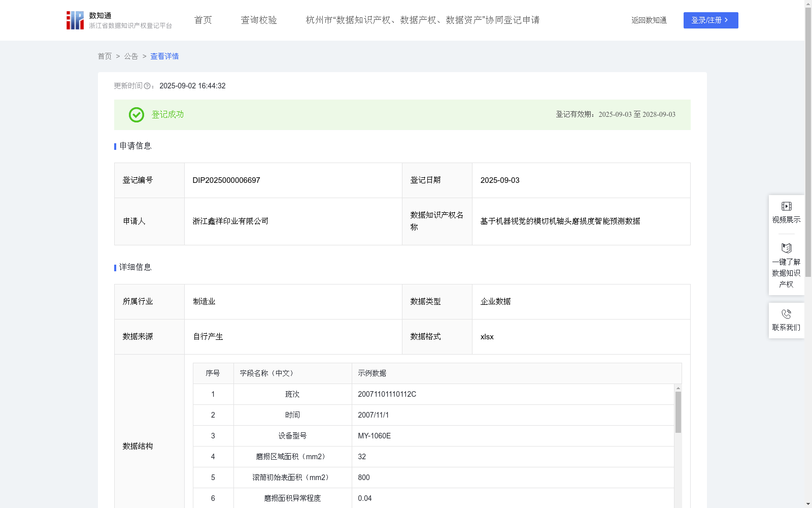
Task: Click the 登录/注册 button
Action: pyautogui.click(x=710, y=20)
